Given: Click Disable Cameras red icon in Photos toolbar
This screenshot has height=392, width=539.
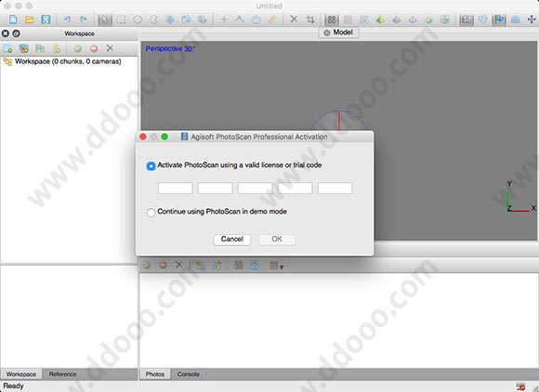Looking at the screenshot, I should coord(163,265).
